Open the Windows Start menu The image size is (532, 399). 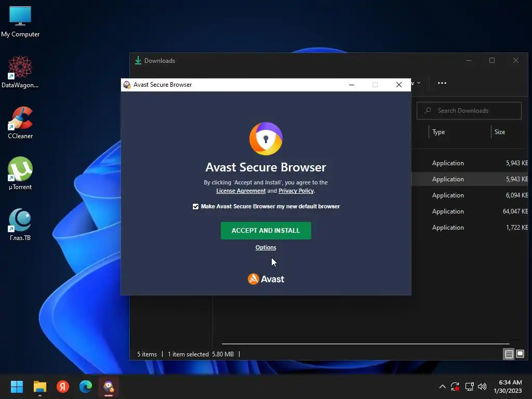[17, 387]
